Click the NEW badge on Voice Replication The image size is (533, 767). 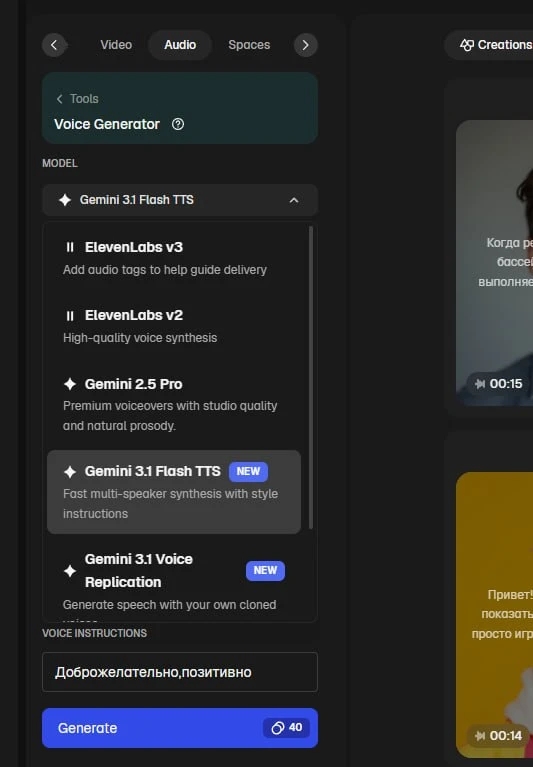pos(265,571)
